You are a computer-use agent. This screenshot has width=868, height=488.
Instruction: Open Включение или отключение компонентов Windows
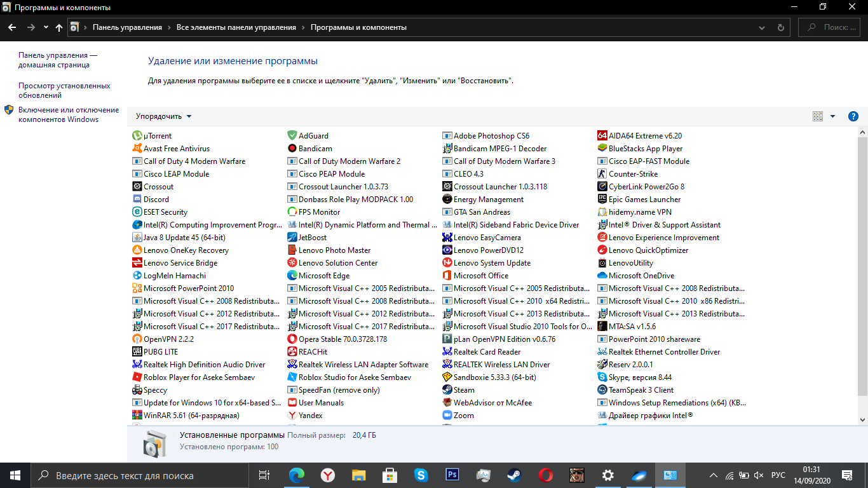click(x=69, y=114)
